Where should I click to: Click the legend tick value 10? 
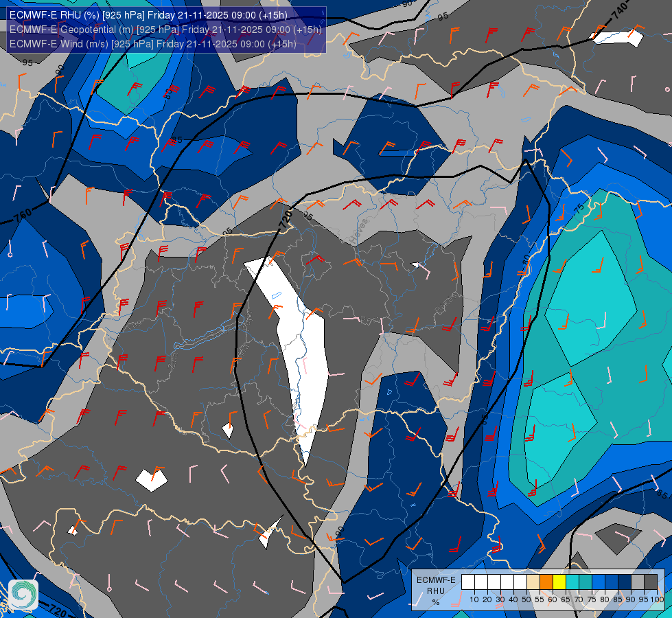(x=474, y=599)
